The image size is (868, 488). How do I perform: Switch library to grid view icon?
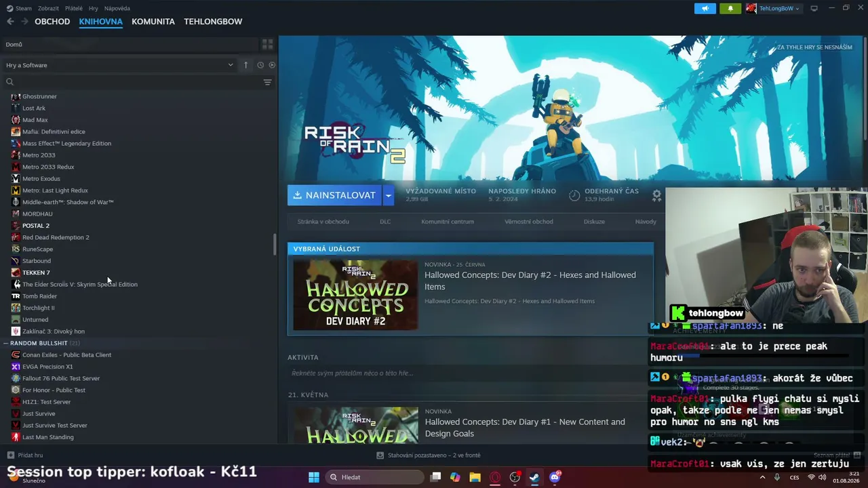[x=268, y=45]
